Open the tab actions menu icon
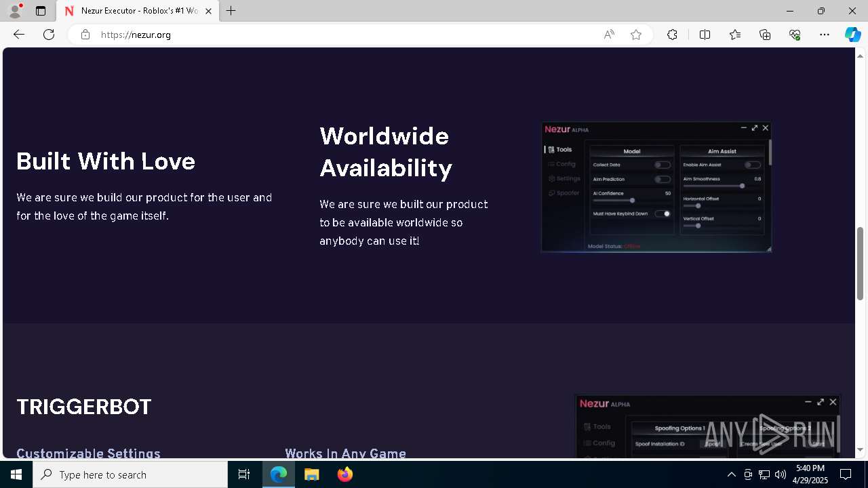 click(x=41, y=11)
